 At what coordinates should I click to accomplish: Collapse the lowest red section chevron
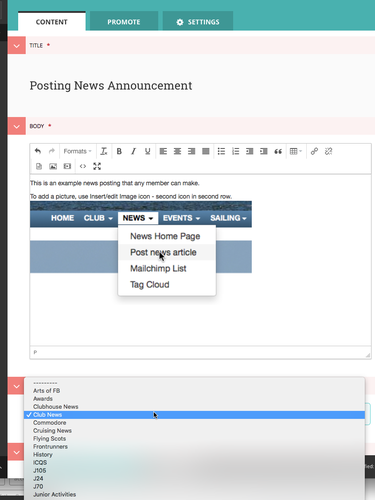coord(17,452)
